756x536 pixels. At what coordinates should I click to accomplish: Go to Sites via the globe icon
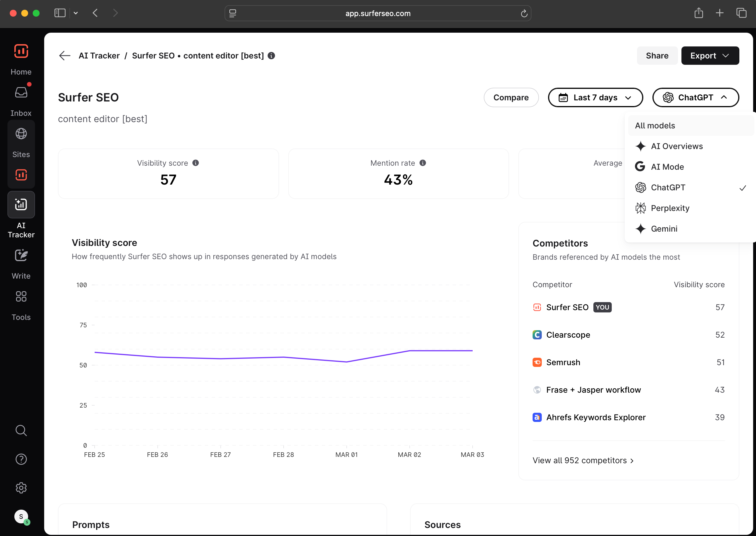click(21, 134)
